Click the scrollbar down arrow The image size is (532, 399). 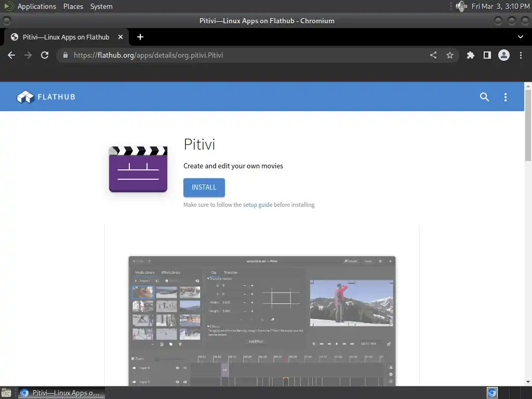(528, 382)
